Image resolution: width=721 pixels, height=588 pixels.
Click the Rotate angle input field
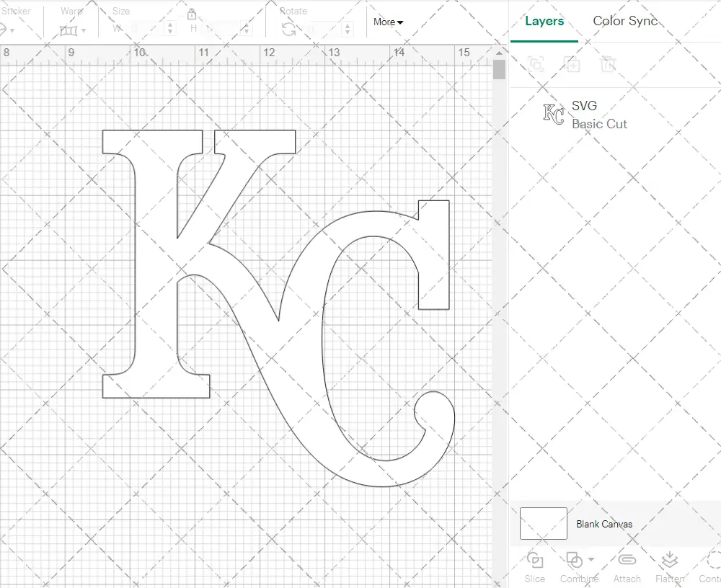pyautogui.click(x=323, y=29)
